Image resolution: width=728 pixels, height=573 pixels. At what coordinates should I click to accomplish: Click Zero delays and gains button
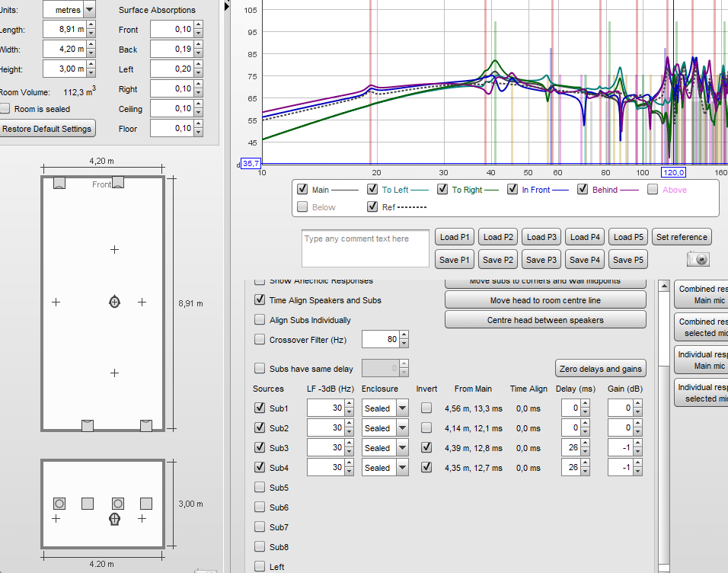601,369
